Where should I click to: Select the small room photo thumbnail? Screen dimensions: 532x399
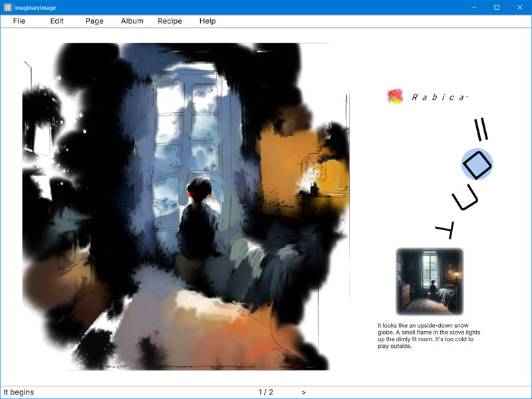coord(430,281)
